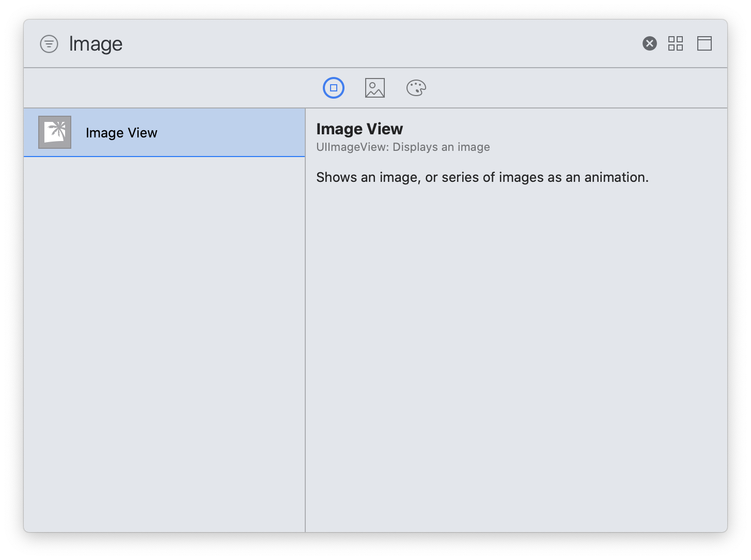Show the Objects library tab
The image size is (751, 560).
pyautogui.click(x=334, y=88)
